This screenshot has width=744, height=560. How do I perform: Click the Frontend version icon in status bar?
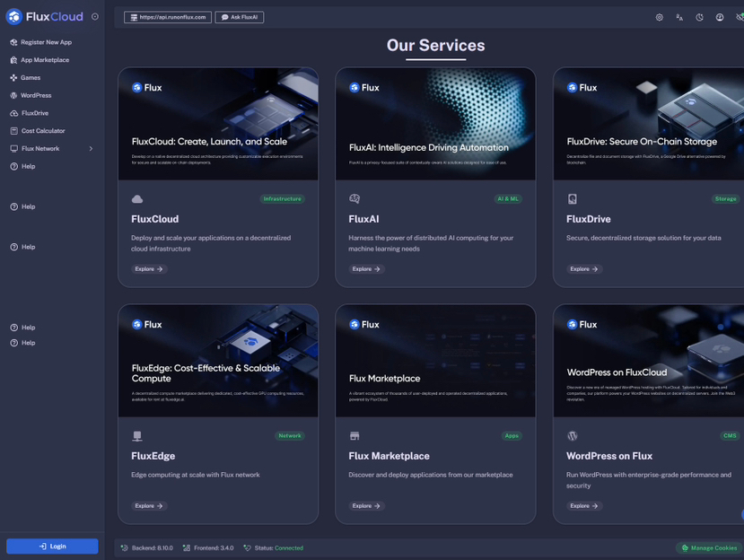click(x=187, y=548)
